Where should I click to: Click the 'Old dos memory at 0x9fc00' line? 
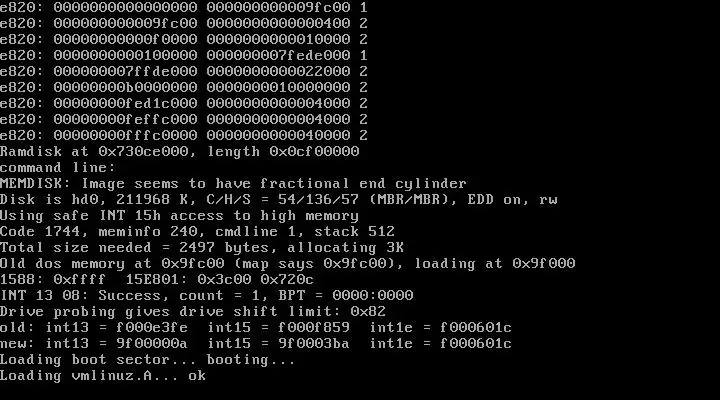287,263
